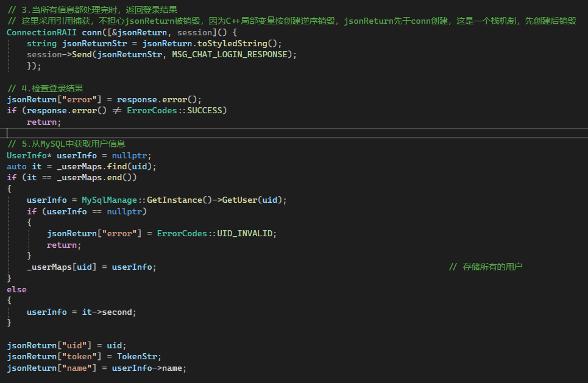Click the long comment starting '这里采用引用捕获'
Image resolution: width=588 pixels, height=383 pixels.
tap(292, 21)
